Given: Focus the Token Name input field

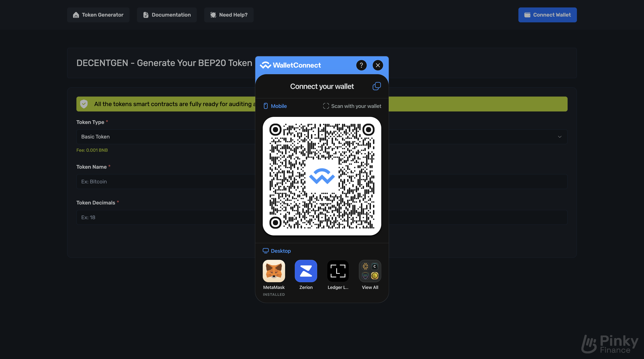Looking at the screenshot, I should click(322, 182).
